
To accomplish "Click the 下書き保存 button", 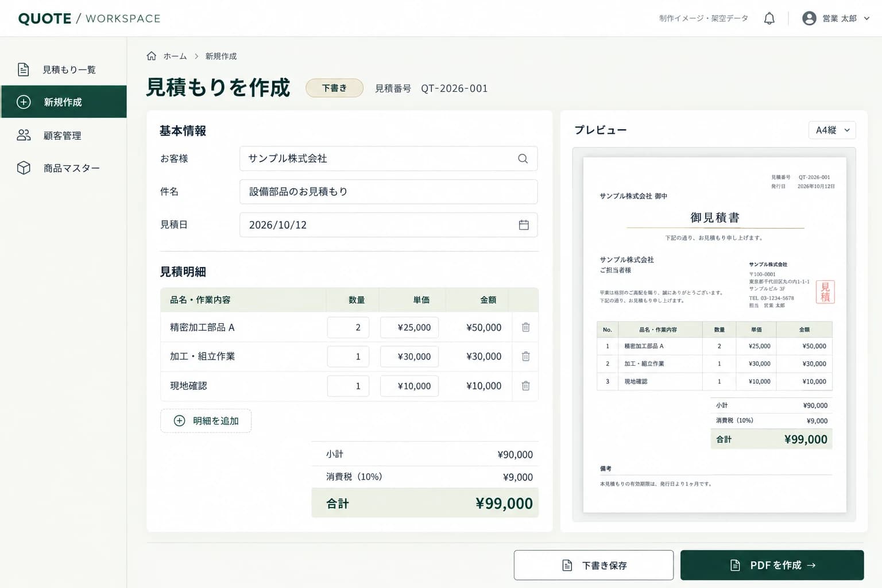I will pos(594,565).
